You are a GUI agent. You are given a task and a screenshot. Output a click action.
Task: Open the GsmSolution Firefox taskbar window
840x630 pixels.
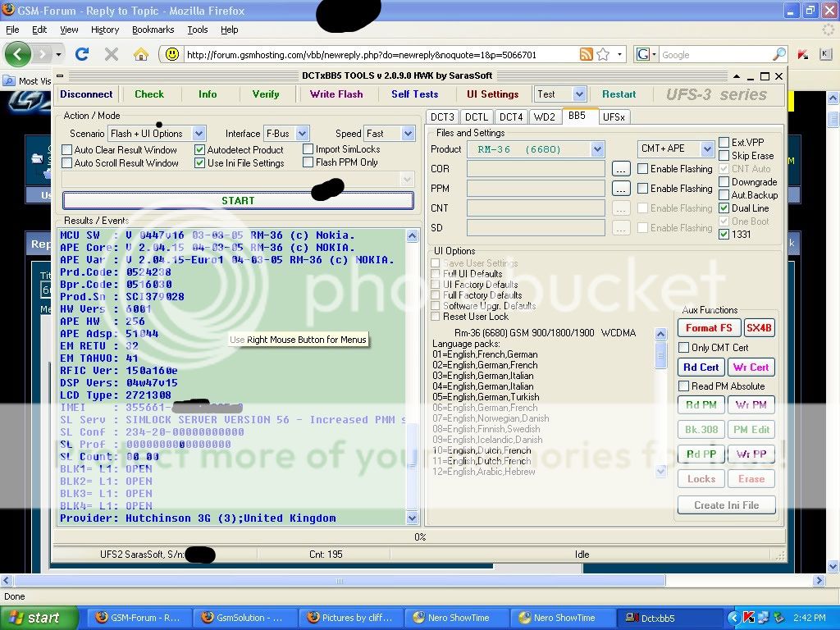pos(244,618)
